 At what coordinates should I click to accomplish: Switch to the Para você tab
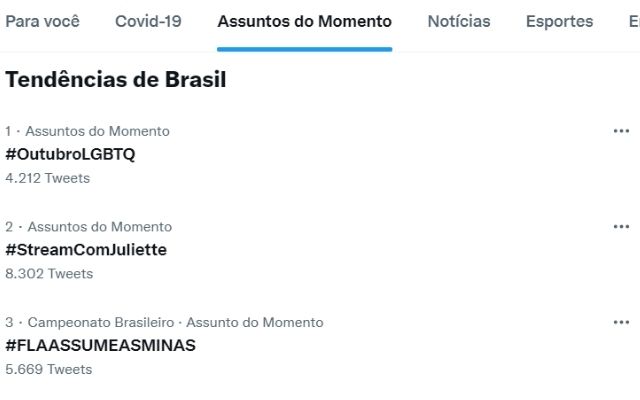42,21
